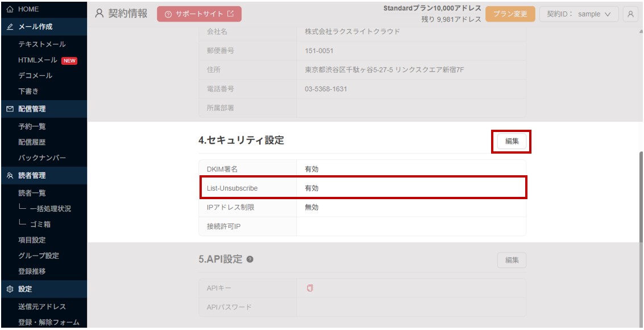Click the 配信管理 envelope icon
The height and width of the screenshot is (330, 644).
tap(10, 109)
